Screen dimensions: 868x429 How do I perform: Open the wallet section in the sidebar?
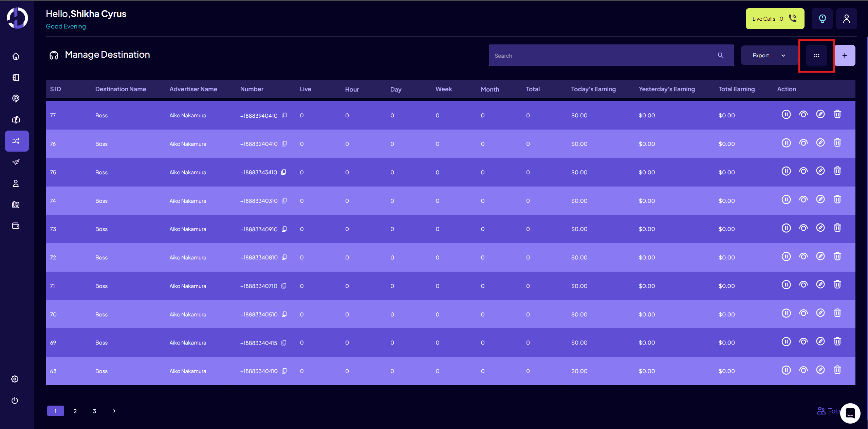pyautogui.click(x=16, y=226)
